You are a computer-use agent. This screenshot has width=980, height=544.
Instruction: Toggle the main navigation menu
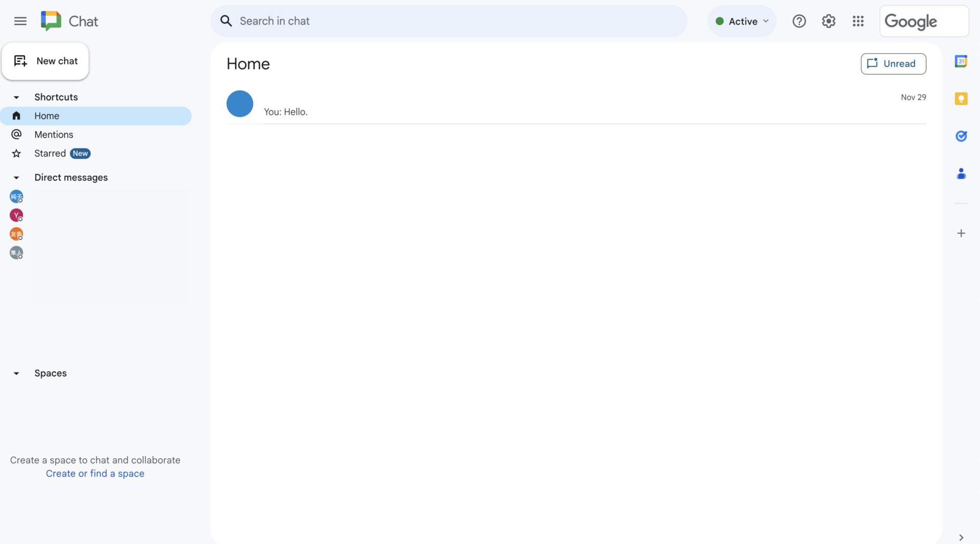click(x=20, y=21)
